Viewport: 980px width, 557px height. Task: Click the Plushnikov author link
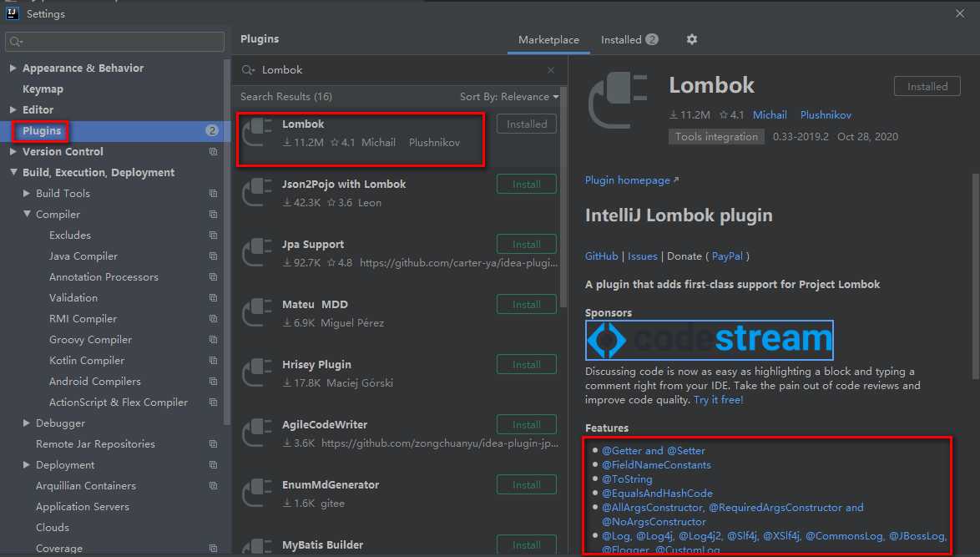coord(826,115)
